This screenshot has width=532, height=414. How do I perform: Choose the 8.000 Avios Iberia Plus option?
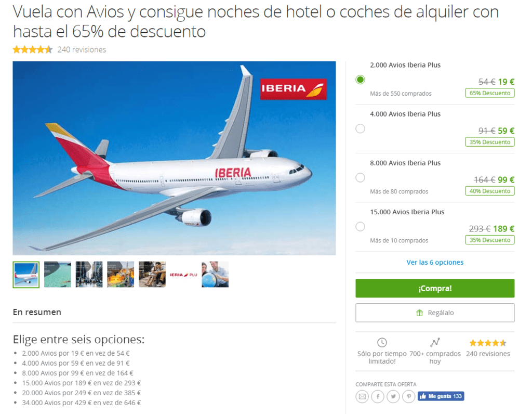[x=361, y=177]
